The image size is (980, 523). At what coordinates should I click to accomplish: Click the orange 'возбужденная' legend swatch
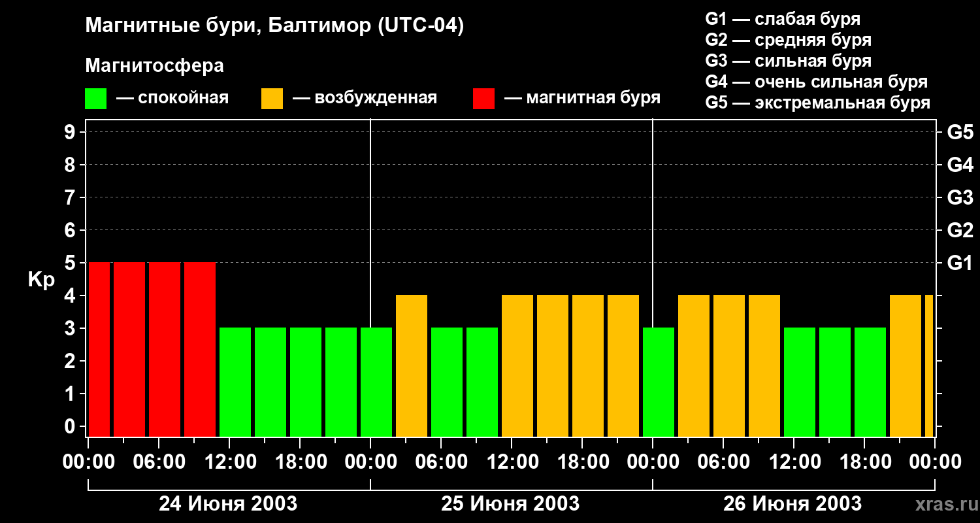[x=272, y=99]
